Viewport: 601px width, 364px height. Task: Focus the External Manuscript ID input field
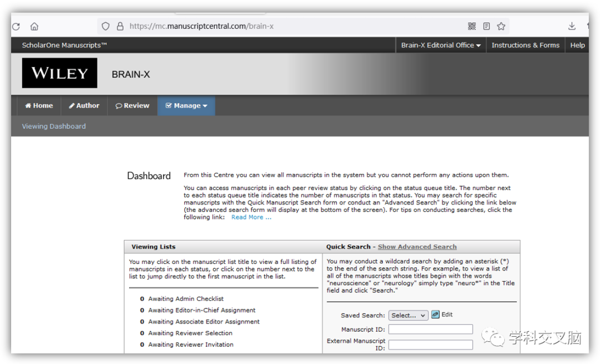(430, 345)
